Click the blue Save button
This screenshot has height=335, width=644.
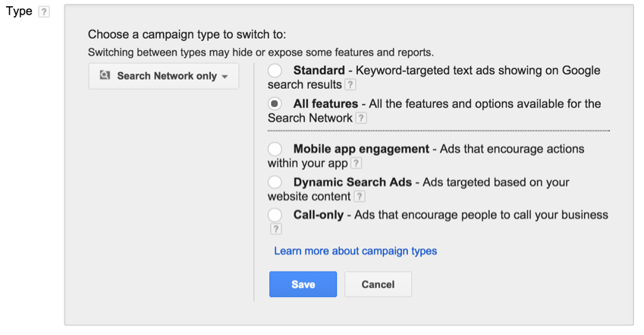pyautogui.click(x=303, y=284)
